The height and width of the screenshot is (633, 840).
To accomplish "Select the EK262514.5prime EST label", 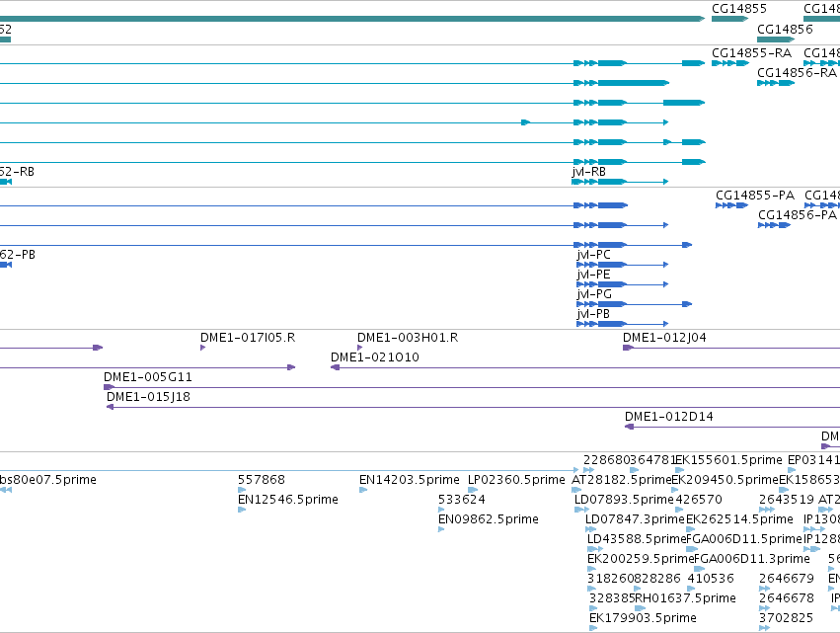I will click(x=739, y=519).
